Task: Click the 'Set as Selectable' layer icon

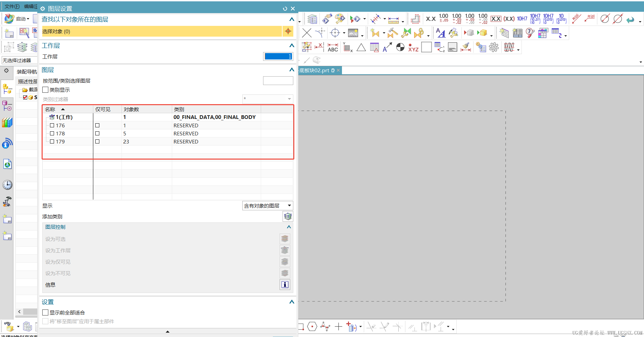Action: coord(285,239)
